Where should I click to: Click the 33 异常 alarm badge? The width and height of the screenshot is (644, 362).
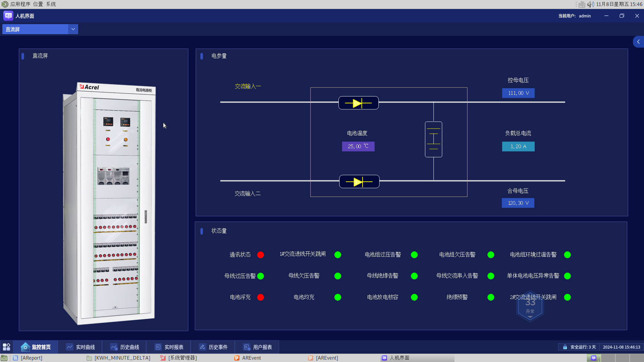[x=530, y=307]
